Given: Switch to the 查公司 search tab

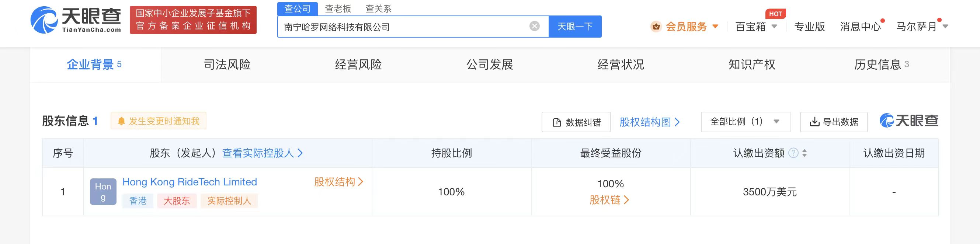Looking at the screenshot, I should 298,9.
